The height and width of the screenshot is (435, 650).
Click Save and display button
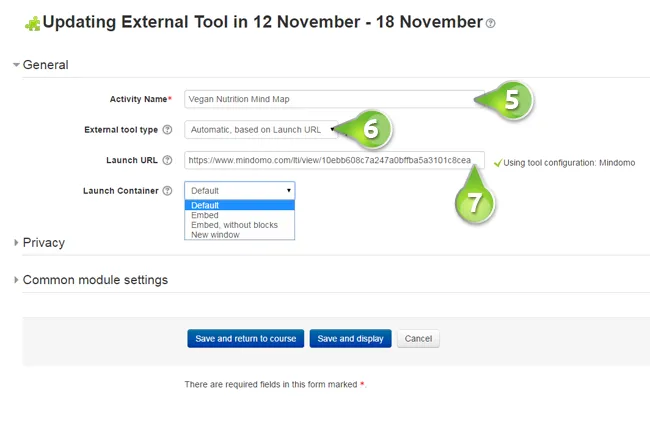(350, 339)
